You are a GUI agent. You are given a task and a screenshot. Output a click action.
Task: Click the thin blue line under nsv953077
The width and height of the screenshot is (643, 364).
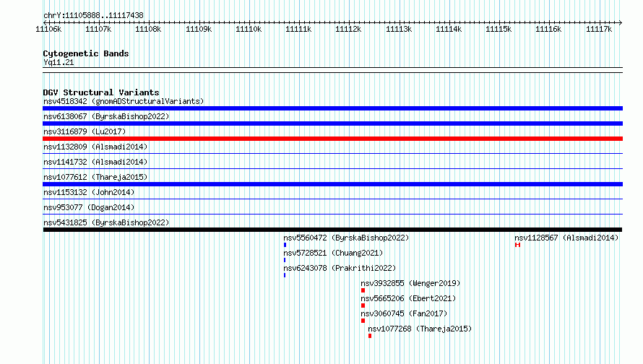[x=332, y=214]
